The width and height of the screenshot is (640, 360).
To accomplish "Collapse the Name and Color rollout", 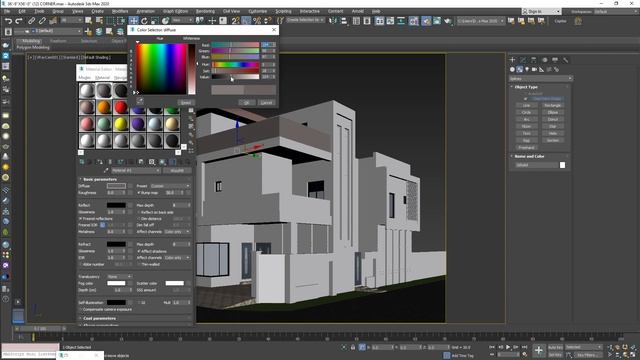I will coord(529,156).
